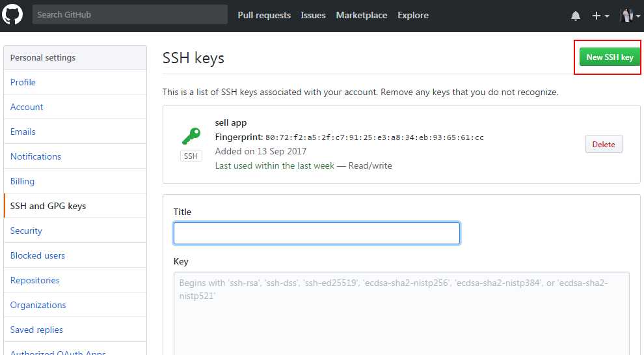Screen dimensions: 644x355
Task: Click inside the Key text area
Action: [401, 313]
